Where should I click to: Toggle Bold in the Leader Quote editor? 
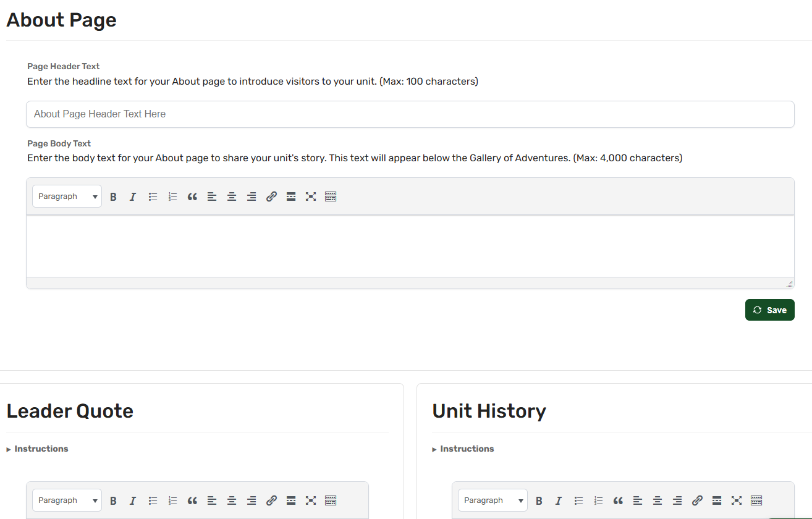tap(113, 500)
